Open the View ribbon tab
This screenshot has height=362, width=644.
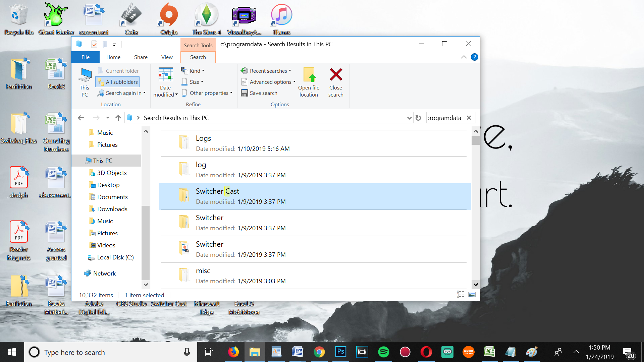(x=167, y=57)
